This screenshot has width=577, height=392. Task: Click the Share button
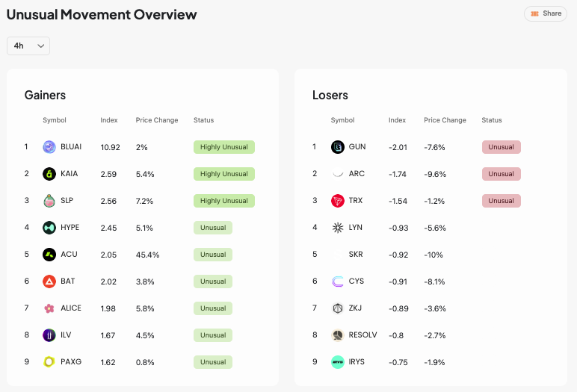[x=546, y=13]
